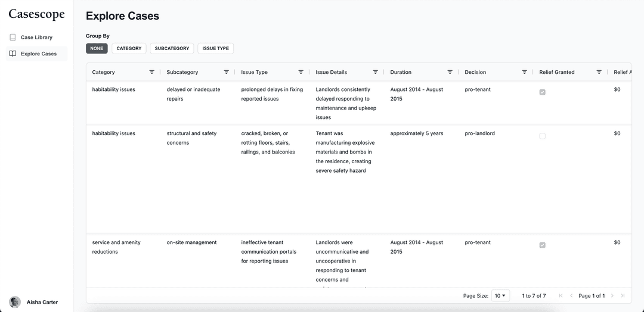This screenshot has width=644, height=312.
Task: Click the Explore Cases open-book icon
Action: pos(13,54)
